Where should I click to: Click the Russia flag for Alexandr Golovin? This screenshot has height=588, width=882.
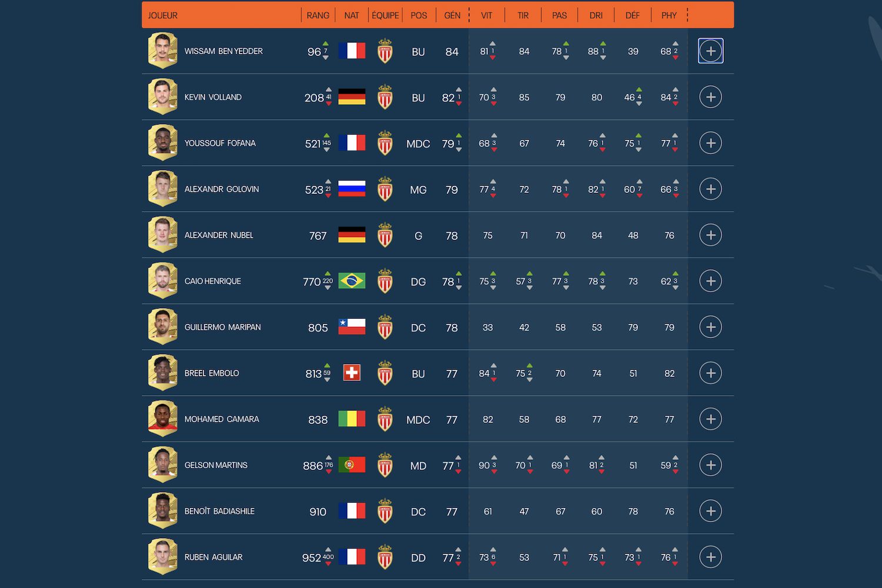coord(352,189)
